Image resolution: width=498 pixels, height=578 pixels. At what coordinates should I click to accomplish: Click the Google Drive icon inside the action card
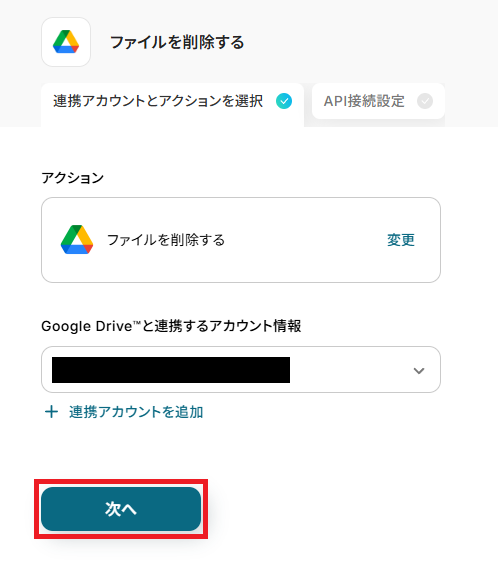click(77, 240)
